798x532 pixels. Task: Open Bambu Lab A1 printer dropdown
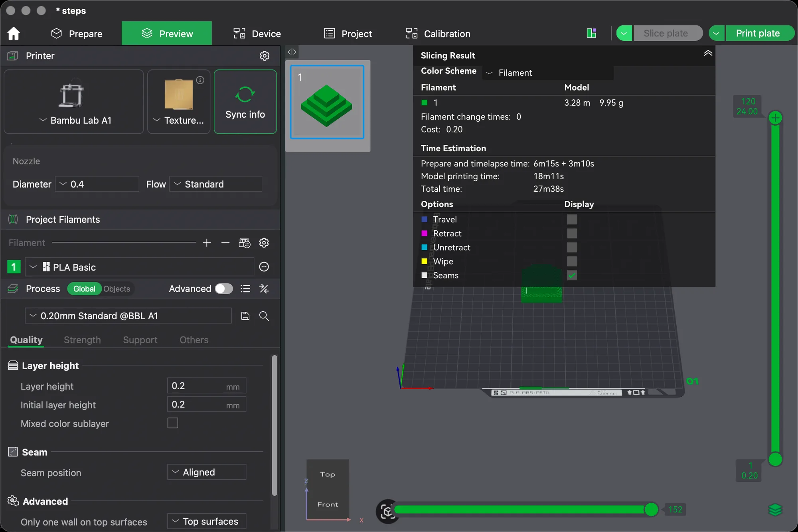coord(74,102)
